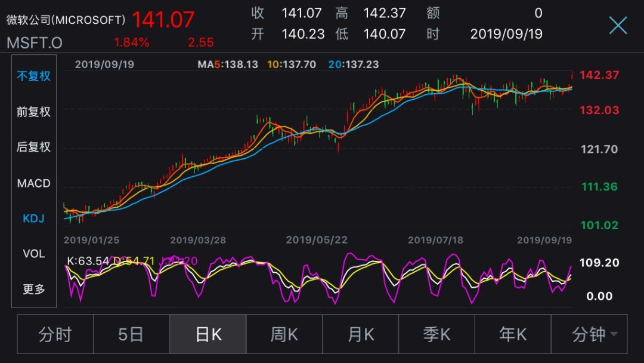Click the 121.70 axis price label
The height and width of the screenshot is (363, 644).
(599, 149)
